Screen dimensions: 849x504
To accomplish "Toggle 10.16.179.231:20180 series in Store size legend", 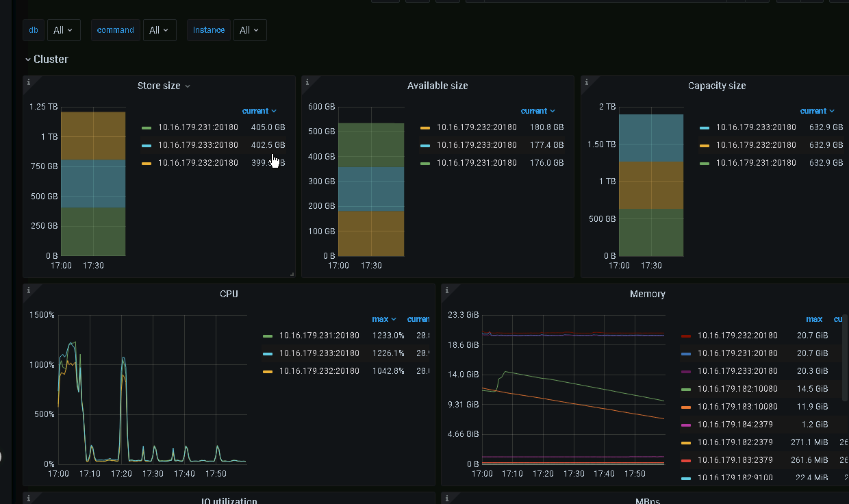I will point(198,127).
